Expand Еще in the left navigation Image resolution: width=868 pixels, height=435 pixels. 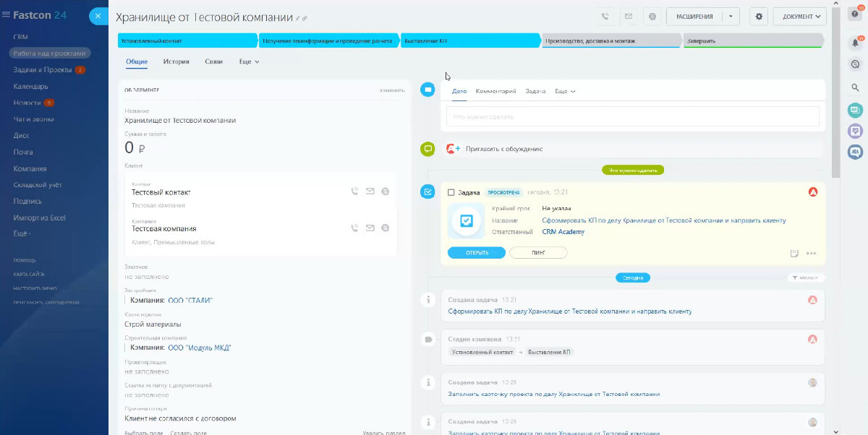tap(22, 234)
